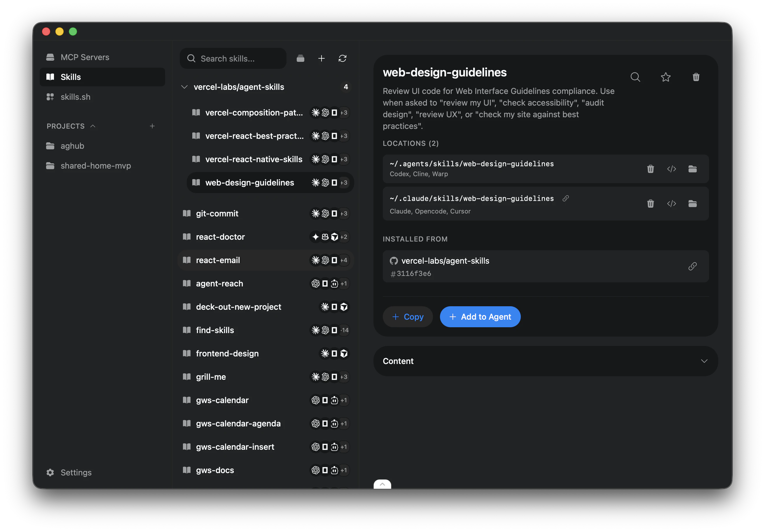Open MCP Servers in sidebar
Screen dimensions: 765x532
(85, 57)
